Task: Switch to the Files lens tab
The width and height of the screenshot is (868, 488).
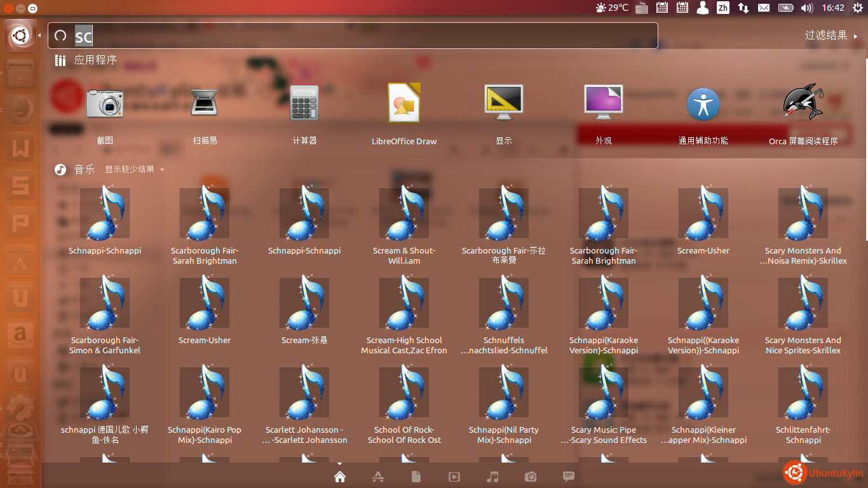Action: 416,477
